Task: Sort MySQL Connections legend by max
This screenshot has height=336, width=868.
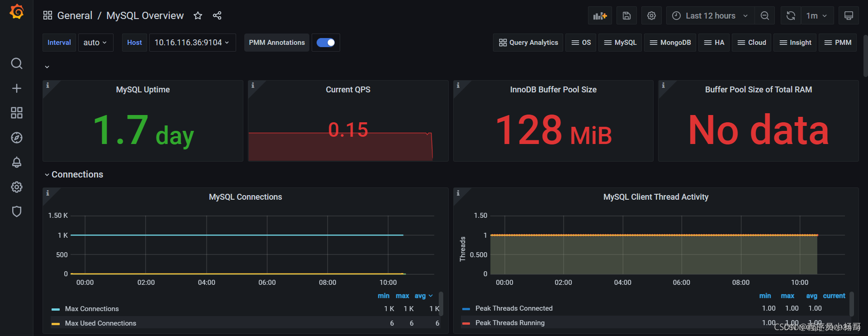Action: (402, 296)
